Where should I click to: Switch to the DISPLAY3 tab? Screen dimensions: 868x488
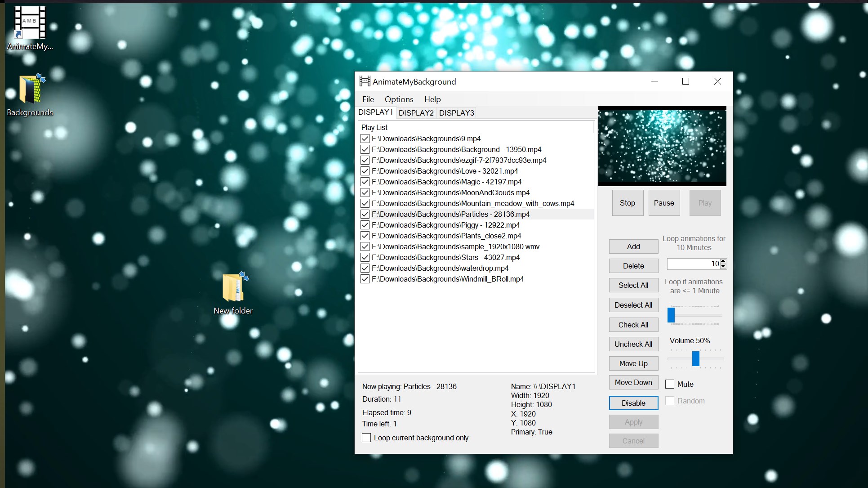[456, 113]
